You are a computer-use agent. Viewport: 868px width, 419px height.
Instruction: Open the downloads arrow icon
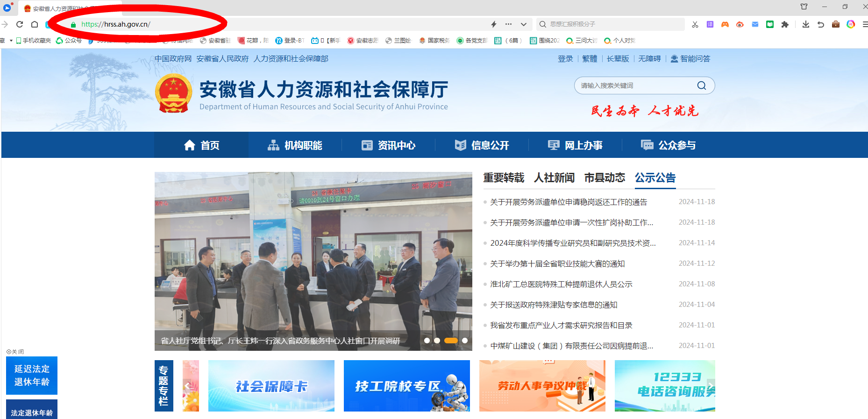tap(806, 24)
